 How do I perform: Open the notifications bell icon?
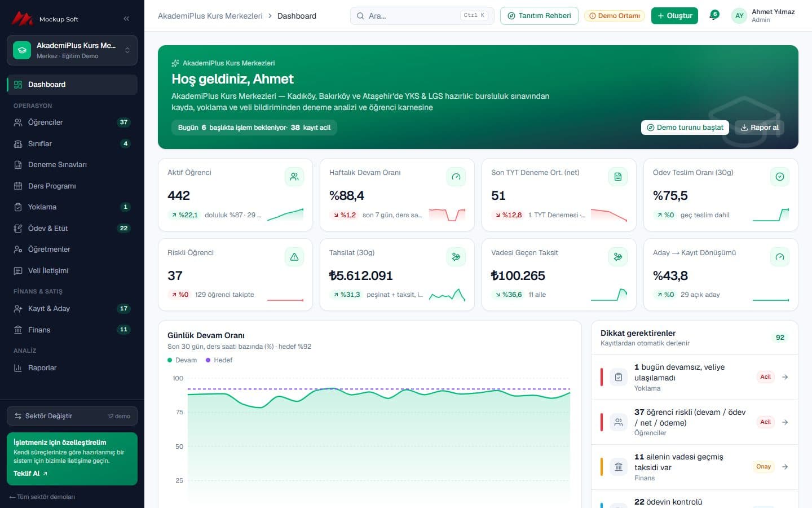tap(714, 15)
